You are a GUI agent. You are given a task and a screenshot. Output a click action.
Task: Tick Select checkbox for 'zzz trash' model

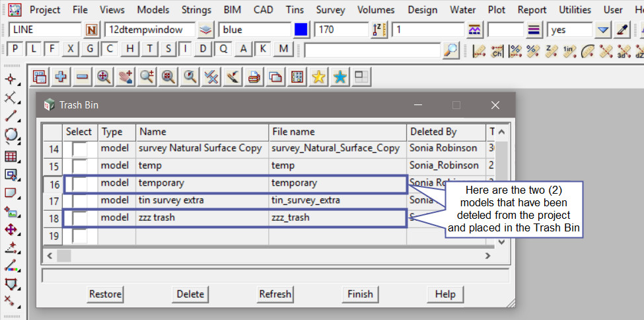(80, 218)
